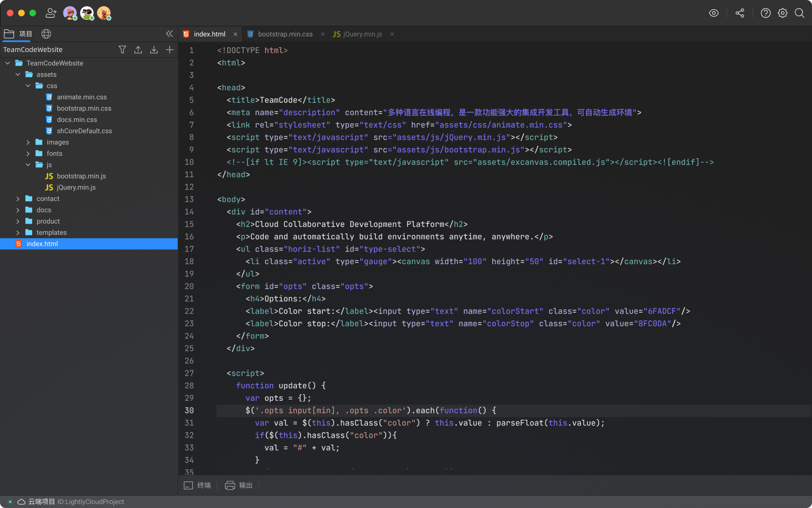Expand the images folder

click(x=28, y=142)
